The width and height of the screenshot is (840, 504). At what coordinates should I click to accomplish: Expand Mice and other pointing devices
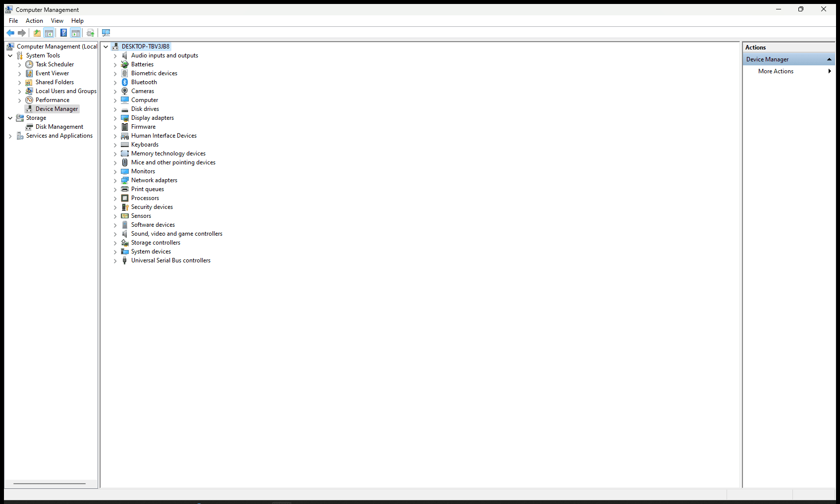tap(115, 162)
